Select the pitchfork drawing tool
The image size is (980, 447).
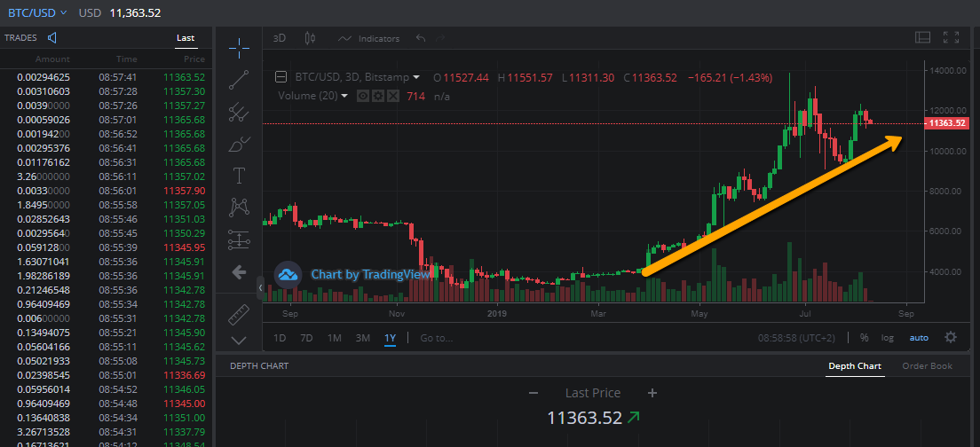239,112
